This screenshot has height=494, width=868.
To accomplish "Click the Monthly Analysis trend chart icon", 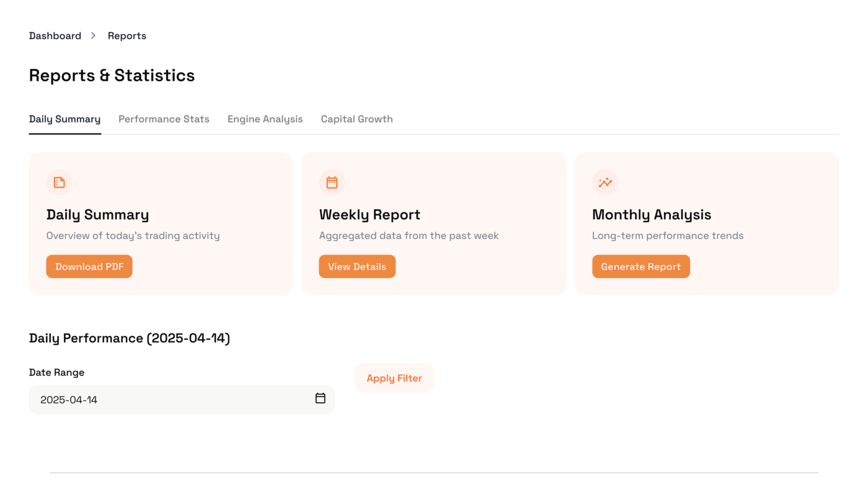I will pos(605,182).
